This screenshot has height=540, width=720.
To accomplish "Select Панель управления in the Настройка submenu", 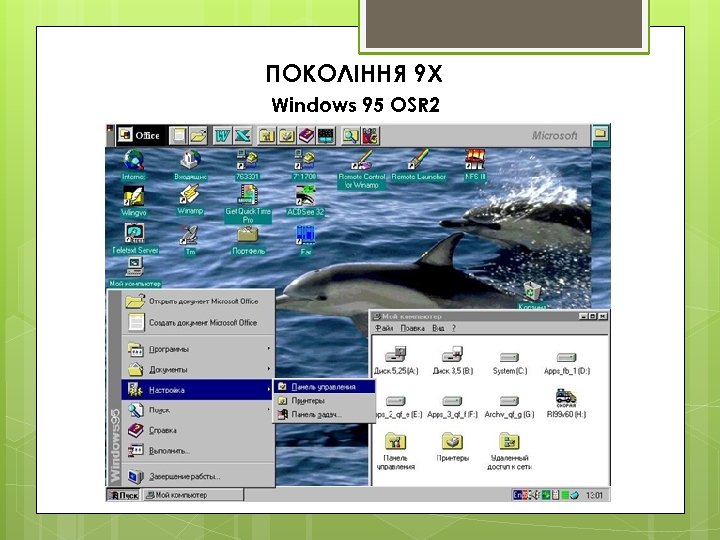I will 324,387.
